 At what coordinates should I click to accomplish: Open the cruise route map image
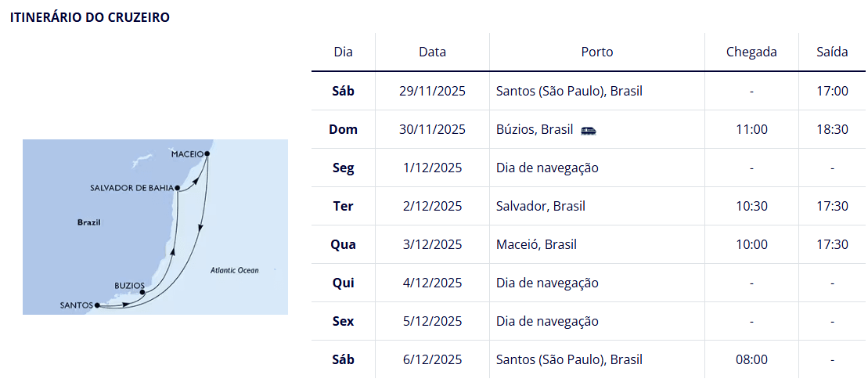pyautogui.click(x=155, y=227)
